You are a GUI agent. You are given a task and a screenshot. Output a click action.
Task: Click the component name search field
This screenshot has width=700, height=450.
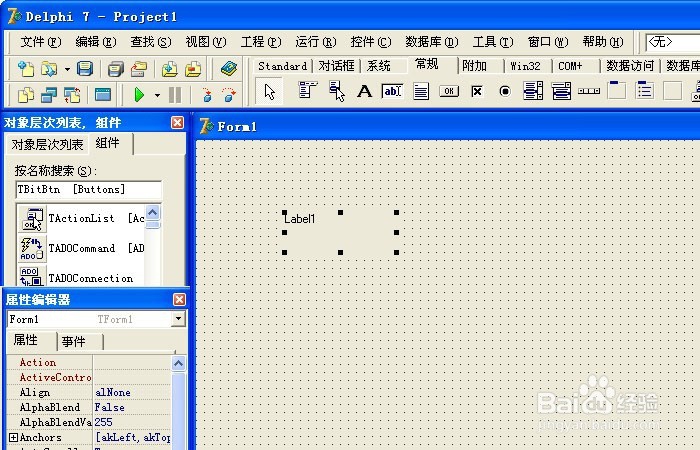click(x=88, y=189)
